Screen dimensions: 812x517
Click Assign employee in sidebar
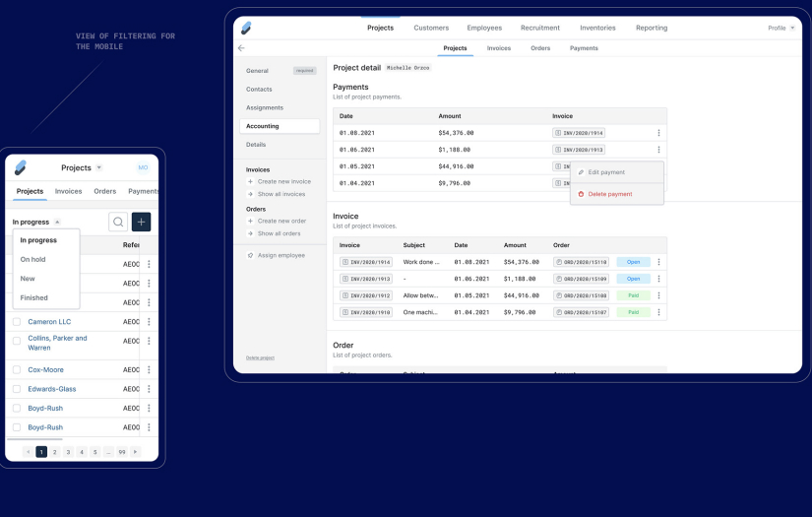coord(281,255)
